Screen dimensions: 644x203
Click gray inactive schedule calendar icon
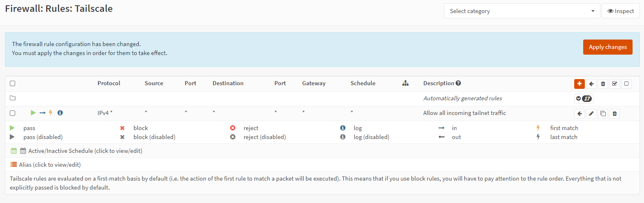point(23,151)
